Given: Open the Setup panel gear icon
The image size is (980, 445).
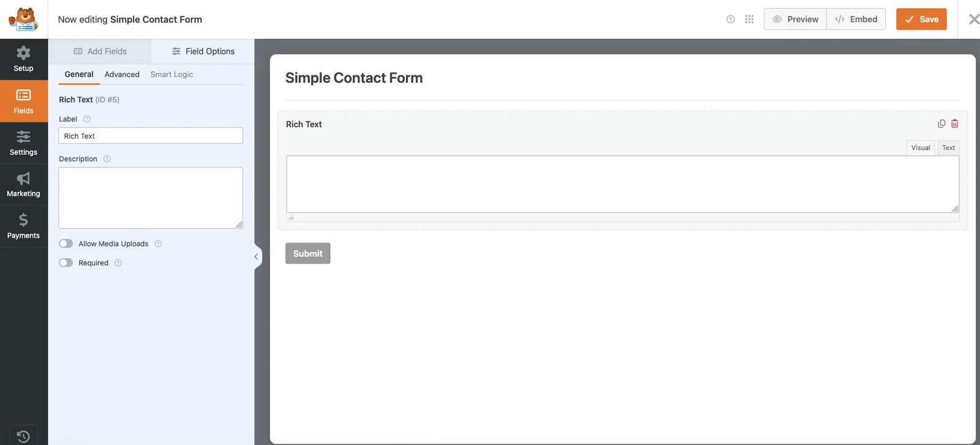Looking at the screenshot, I should 23,53.
